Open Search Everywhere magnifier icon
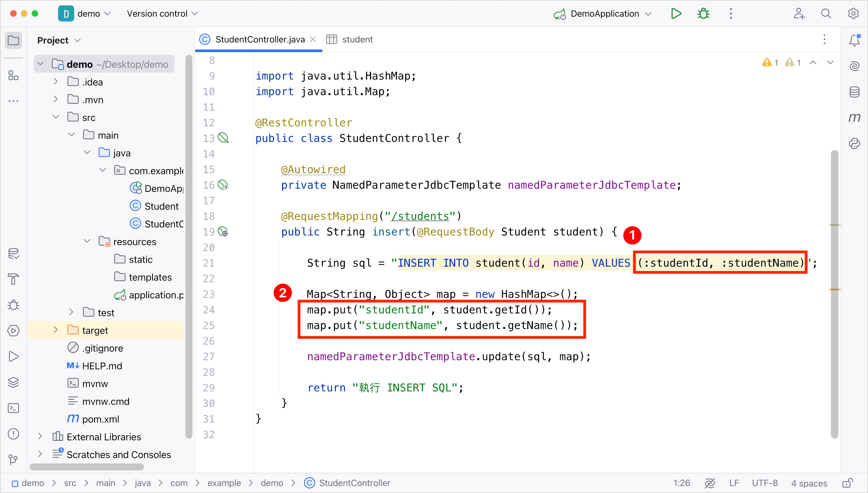This screenshot has width=868, height=493. coord(826,13)
